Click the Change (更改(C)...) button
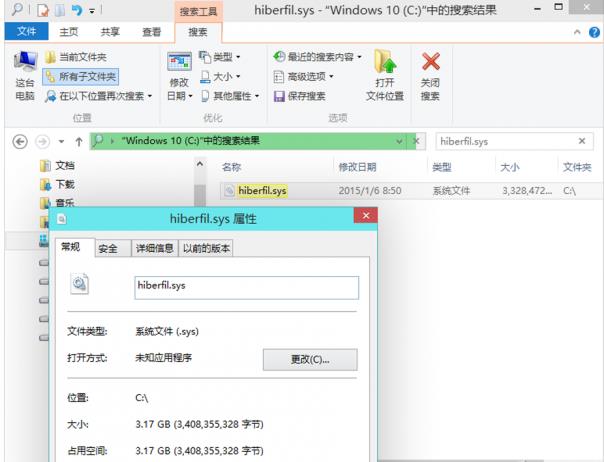This screenshot has height=462, width=604. pos(310,360)
